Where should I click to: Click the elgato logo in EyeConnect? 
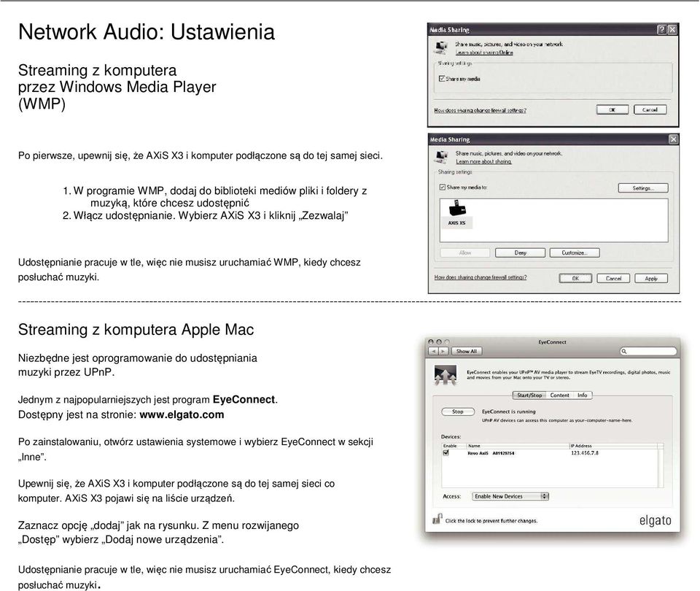pyautogui.click(x=656, y=520)
